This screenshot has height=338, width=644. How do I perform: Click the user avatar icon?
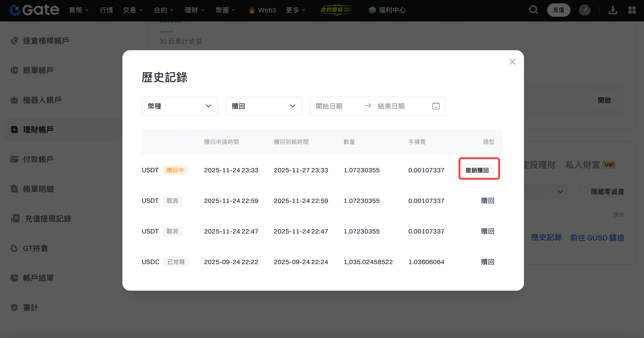(x=584, y=10)
